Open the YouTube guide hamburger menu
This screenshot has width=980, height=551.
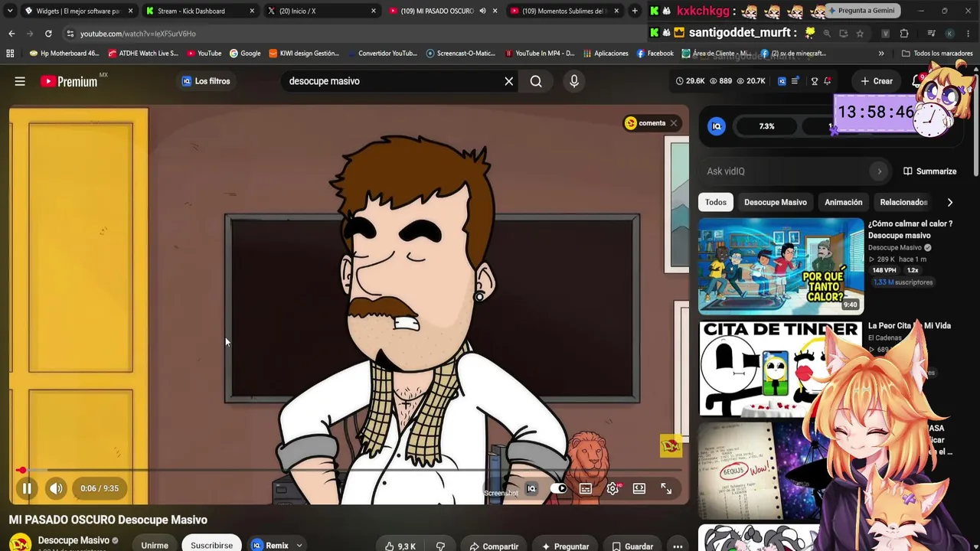pyautogui.click(x=20, y=81)
